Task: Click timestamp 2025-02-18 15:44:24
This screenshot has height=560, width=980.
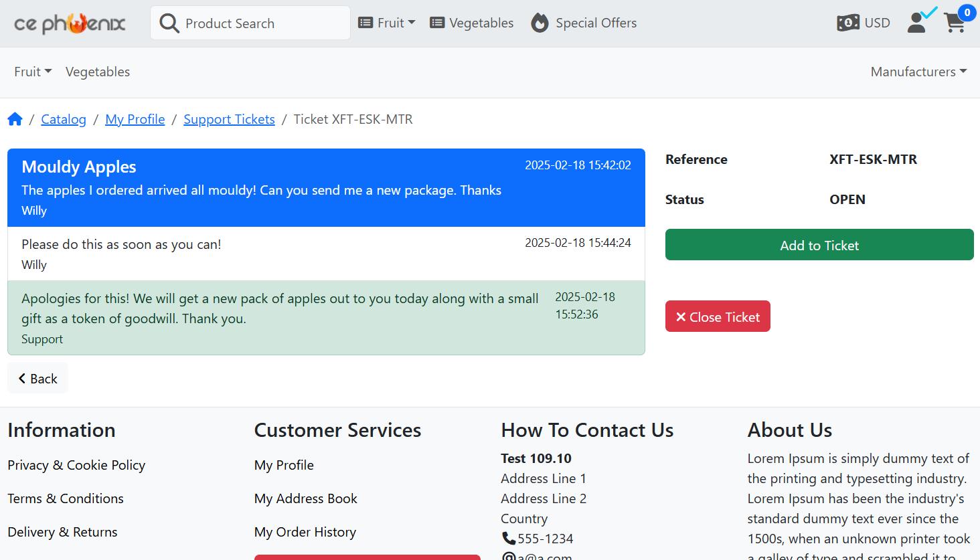Action: coord(578,243)
